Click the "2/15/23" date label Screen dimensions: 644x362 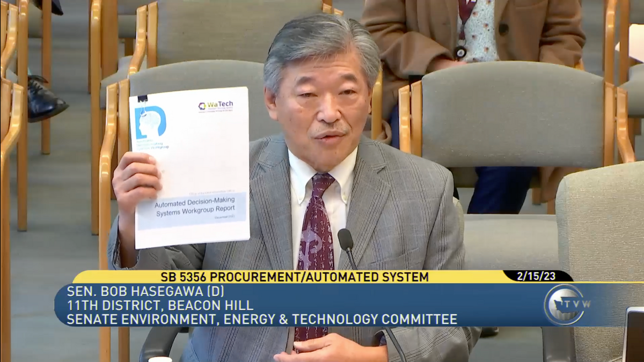[x=537, y=276]
